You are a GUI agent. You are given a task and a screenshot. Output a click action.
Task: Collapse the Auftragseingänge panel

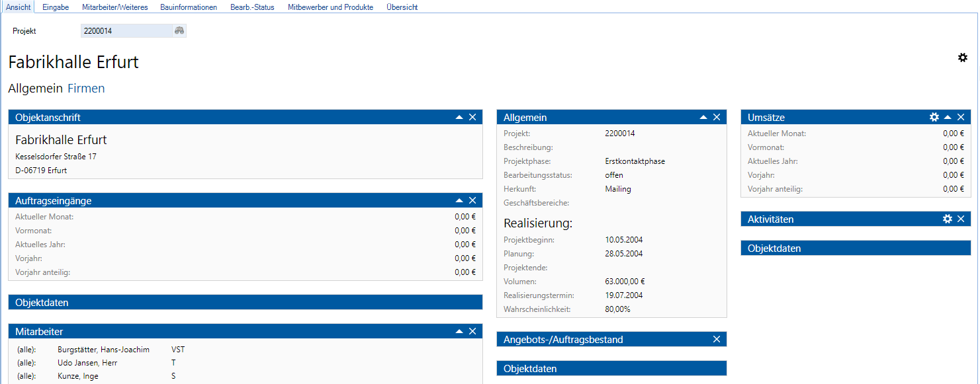click(x=459, y=200)
